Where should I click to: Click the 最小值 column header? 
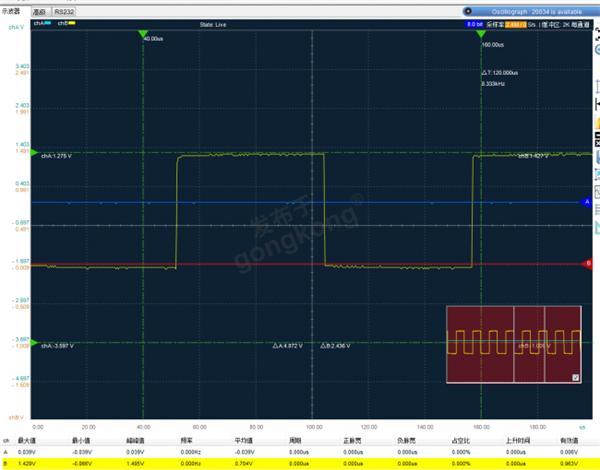pos(81,441)
